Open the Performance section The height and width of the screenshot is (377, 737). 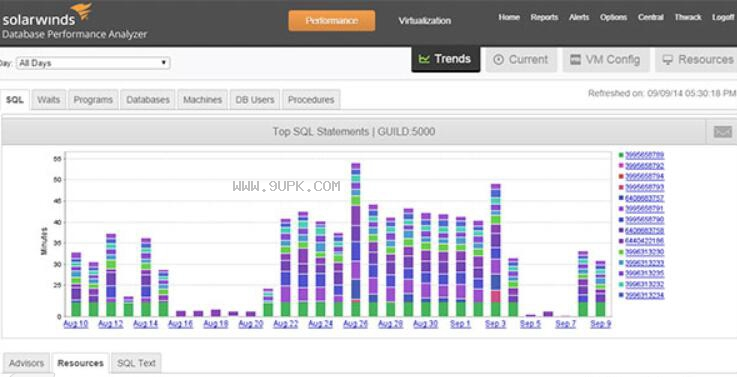(x=332, y=21)
